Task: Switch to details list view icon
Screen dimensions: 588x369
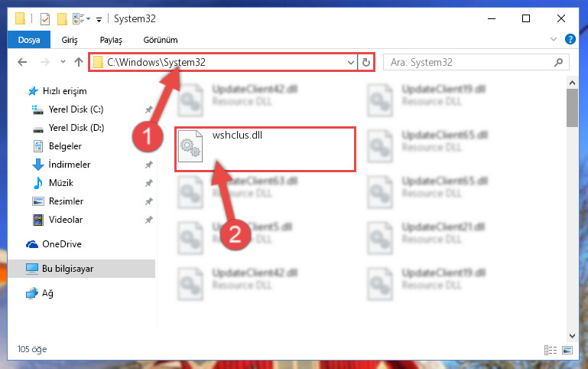Action: [550, 350]
